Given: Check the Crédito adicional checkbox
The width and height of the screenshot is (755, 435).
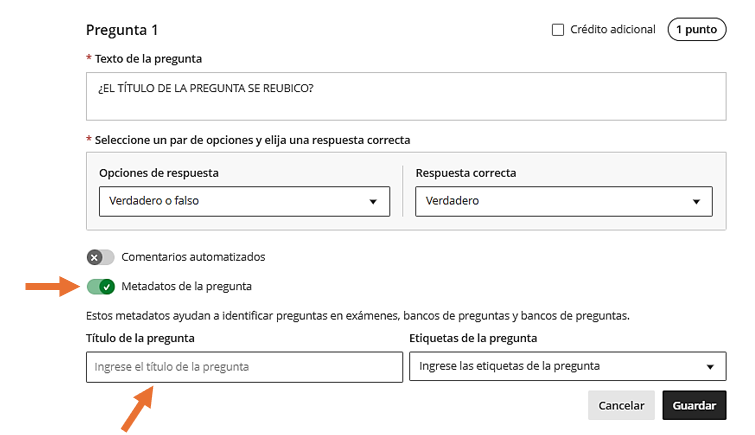Looking at the screenshot, I should [x=558, y=30].
